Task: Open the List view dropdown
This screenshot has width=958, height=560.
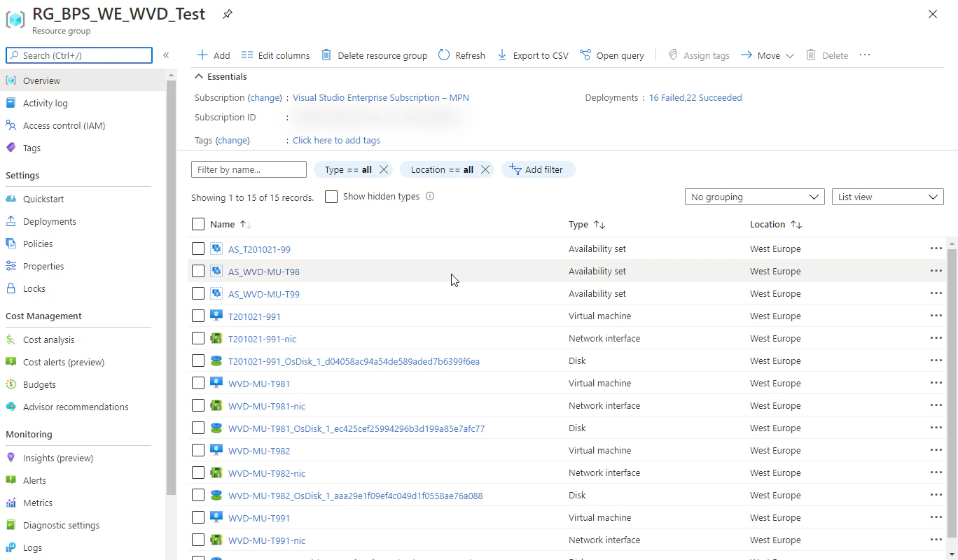Action: (x=887, y=197)
